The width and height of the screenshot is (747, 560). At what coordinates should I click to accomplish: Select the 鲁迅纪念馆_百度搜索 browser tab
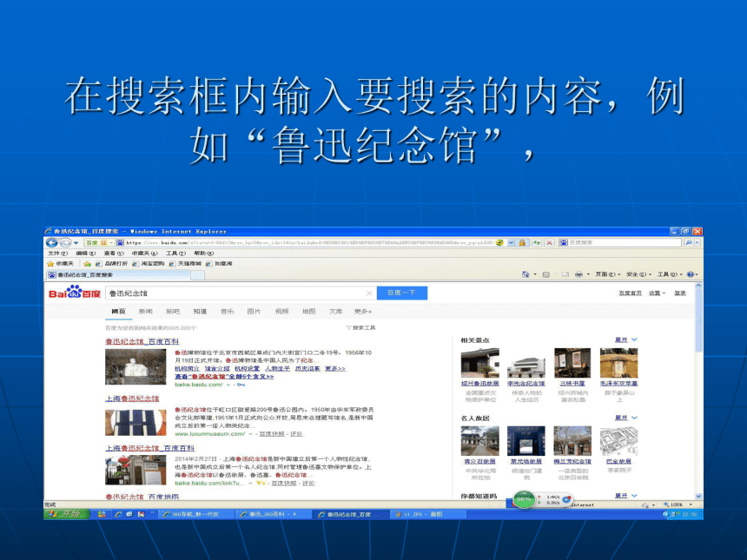coord(118,275)
